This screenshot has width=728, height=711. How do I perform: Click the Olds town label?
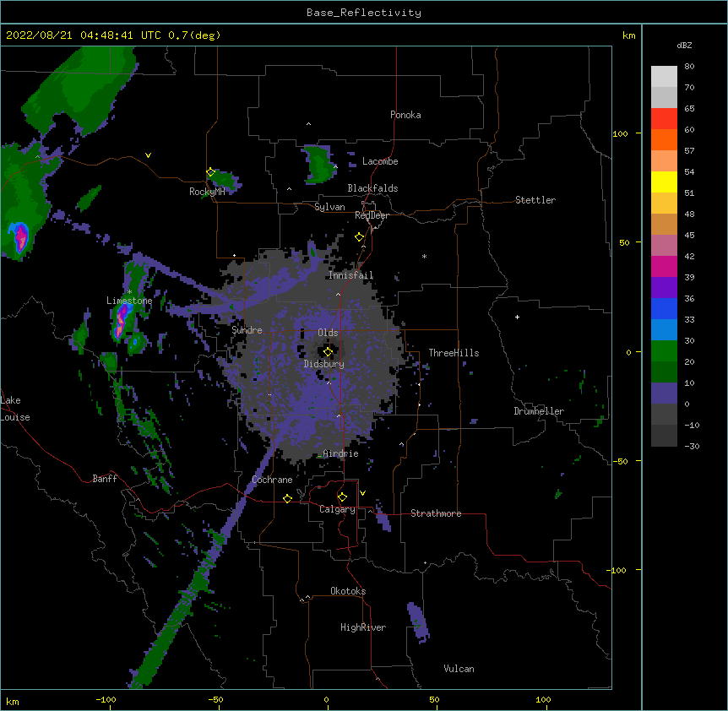point(328,333)
